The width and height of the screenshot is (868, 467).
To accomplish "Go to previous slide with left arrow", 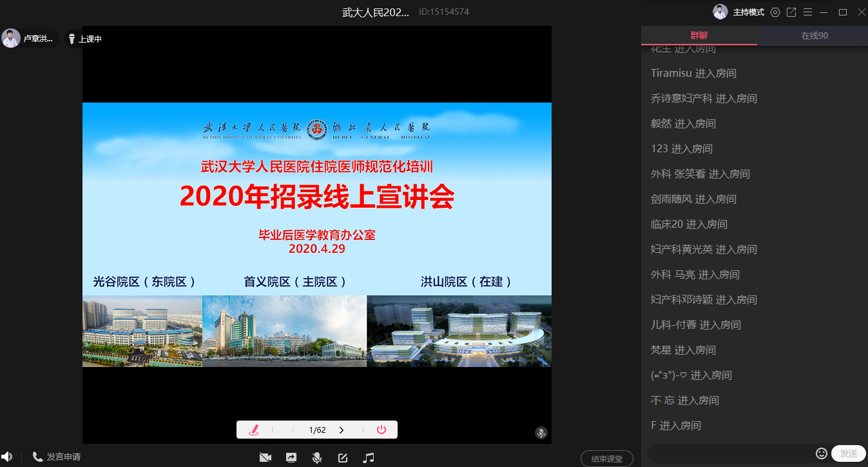I will (x=293, y=430).
